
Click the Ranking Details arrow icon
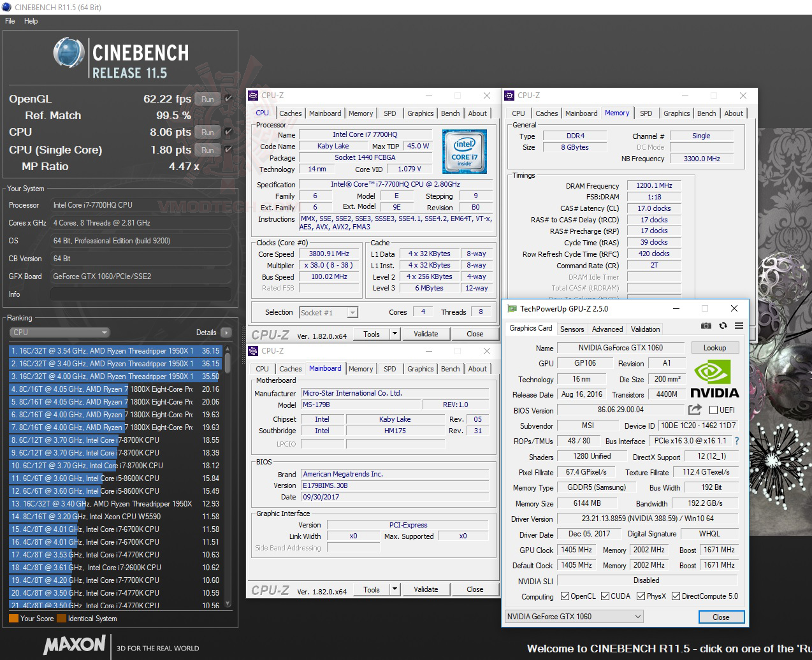click(x=226, y=333)
